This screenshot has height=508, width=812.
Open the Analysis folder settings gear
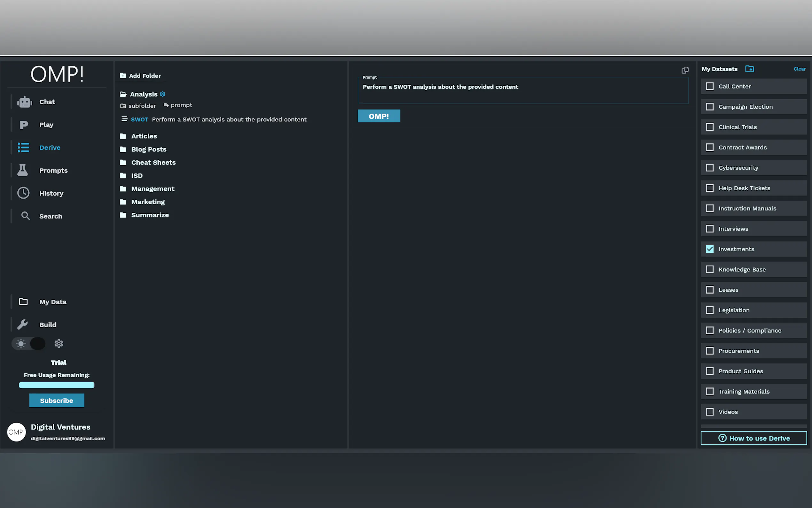point(162,94)
